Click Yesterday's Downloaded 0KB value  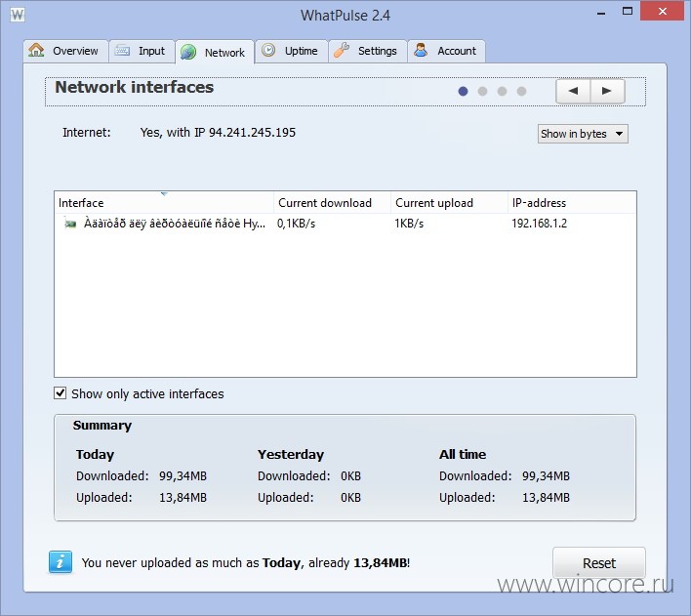coord(350,476)
